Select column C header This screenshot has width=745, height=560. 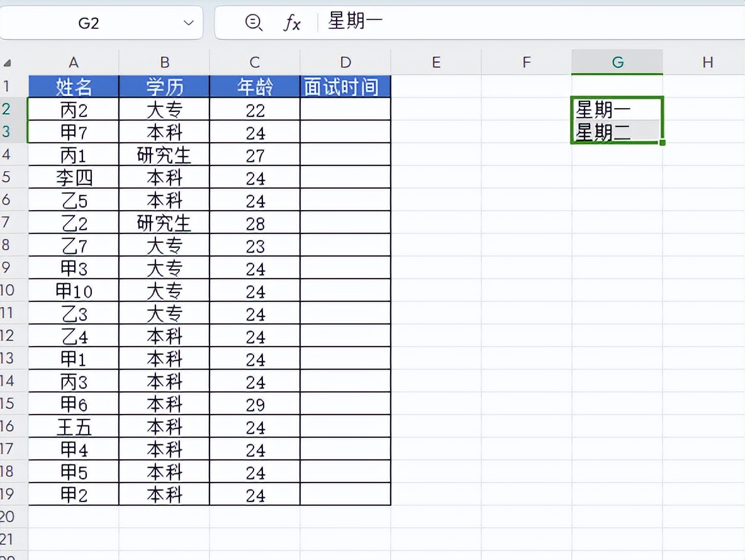(255, 62)
